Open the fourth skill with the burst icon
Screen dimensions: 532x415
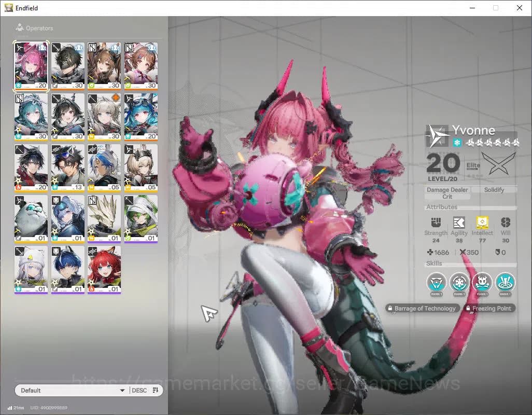[505, 282]
